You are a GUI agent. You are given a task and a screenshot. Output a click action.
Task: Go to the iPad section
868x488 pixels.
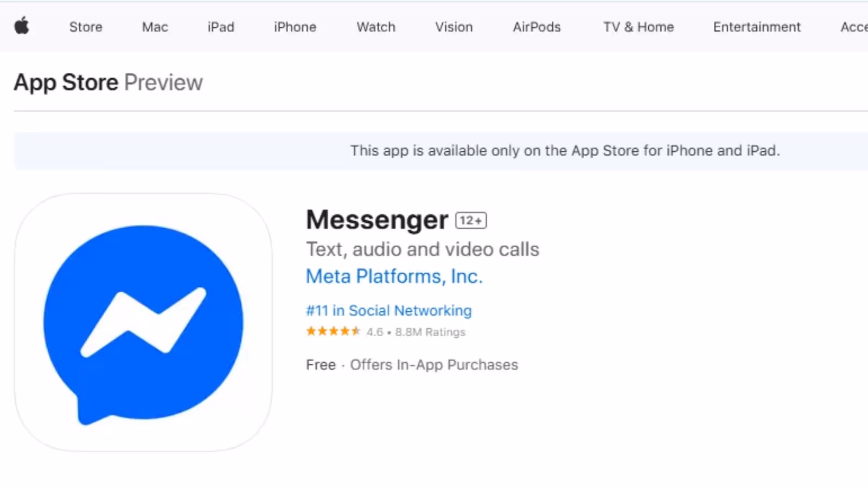[221, 27]
